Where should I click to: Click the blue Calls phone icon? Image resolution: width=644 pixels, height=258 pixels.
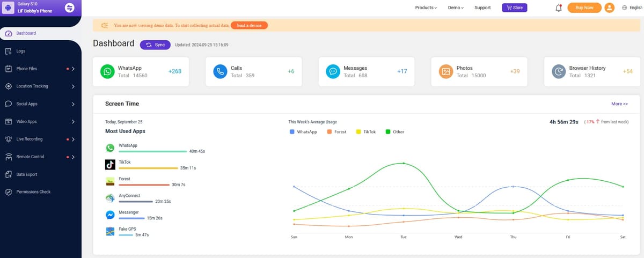(220, 72)
